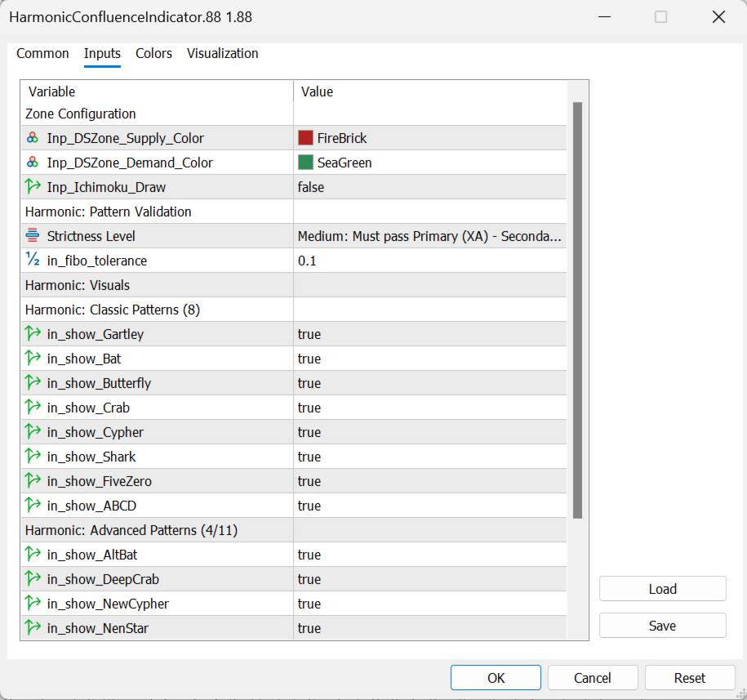
Task: Reset inputs with the Reset button
Action: [x=689, y=678]
